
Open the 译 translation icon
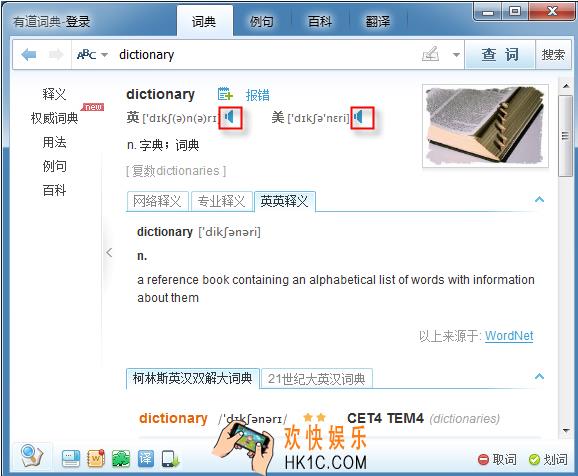click(x=146, y=459)
